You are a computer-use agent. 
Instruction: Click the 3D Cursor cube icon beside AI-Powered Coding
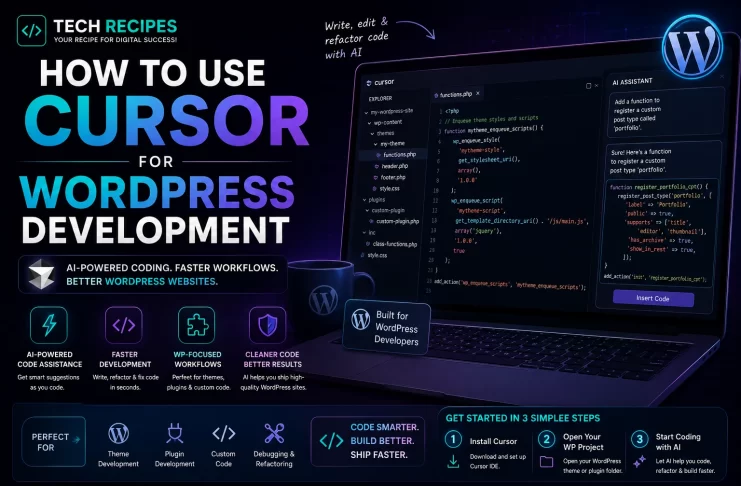(x=41, y=274)
